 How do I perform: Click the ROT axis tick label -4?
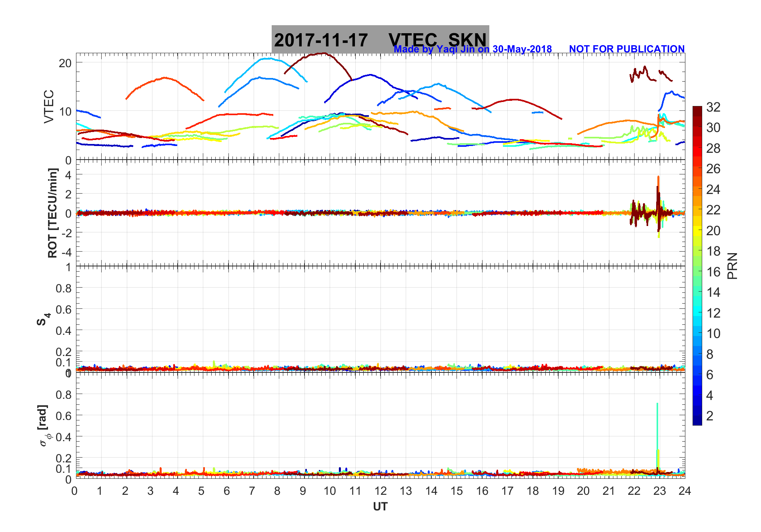pyautogui.click(x=67, y=252)
